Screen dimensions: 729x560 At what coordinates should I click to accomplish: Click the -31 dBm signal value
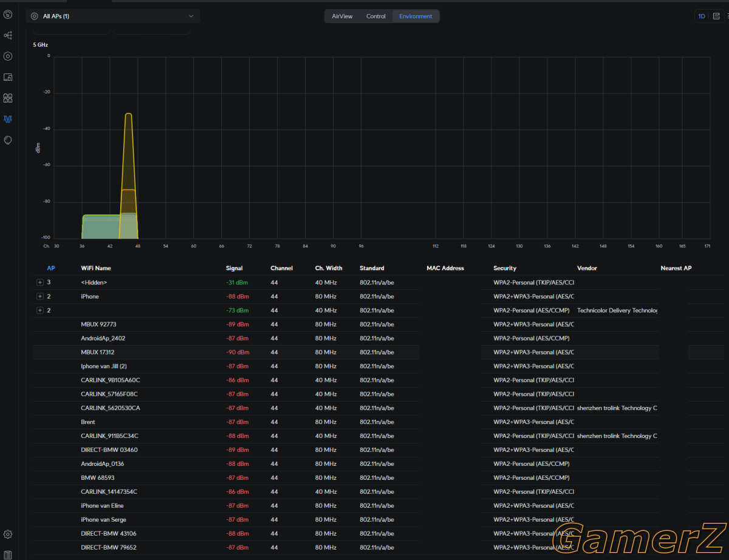237,282
